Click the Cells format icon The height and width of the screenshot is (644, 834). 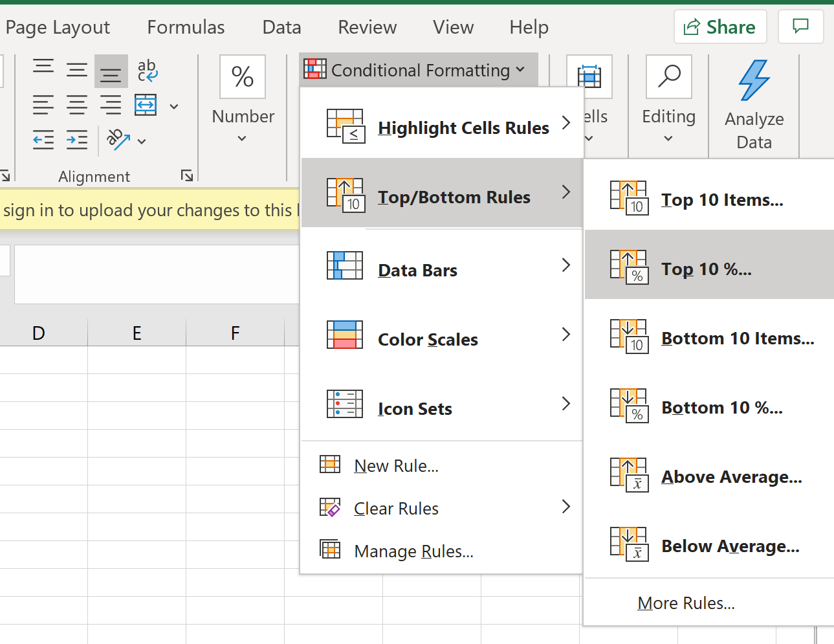589,77
